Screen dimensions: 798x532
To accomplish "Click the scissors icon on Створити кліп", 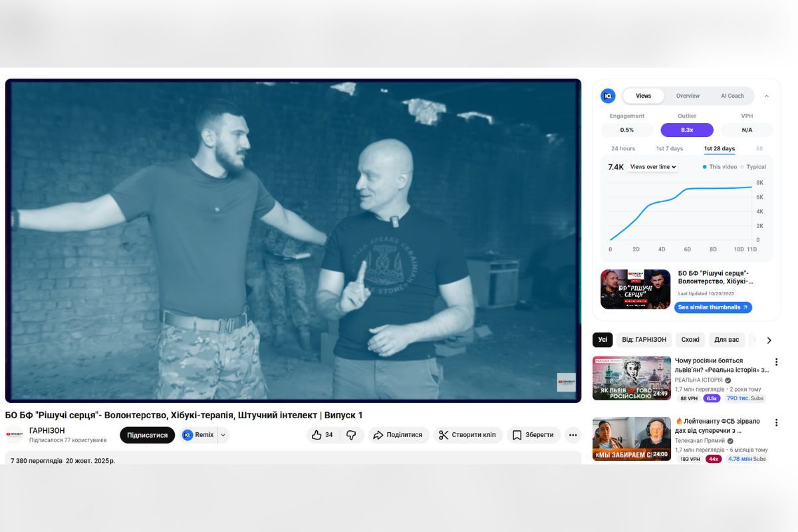I will [442, 434].
